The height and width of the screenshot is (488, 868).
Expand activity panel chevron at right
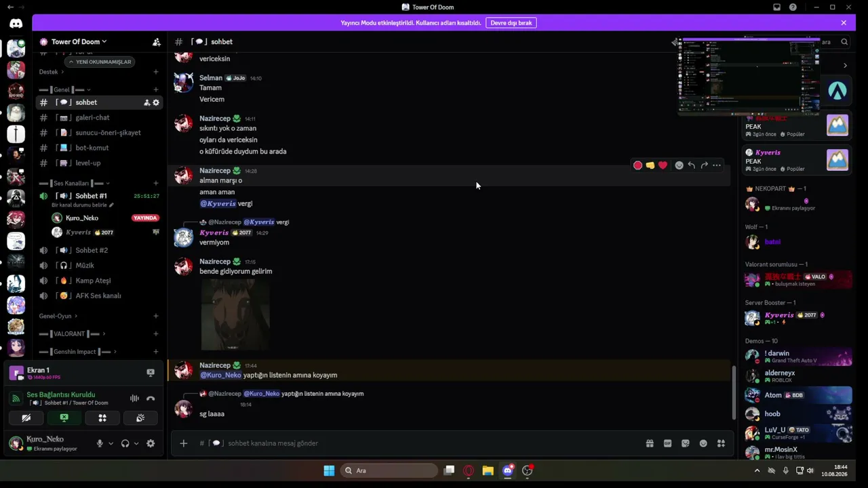point(845,66)
